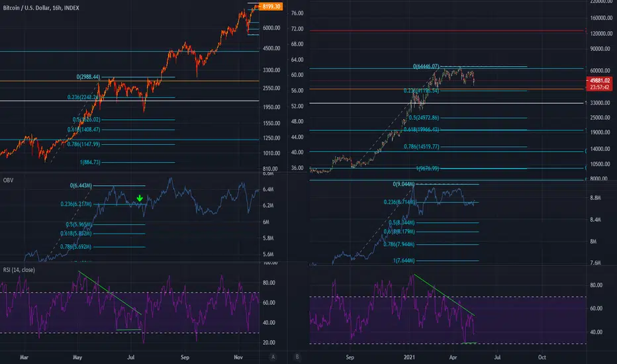The image size is (617, 364).
Task: Select the 0.5(5.965M) OBV Fibonacci label
Action: pos(79,224)
